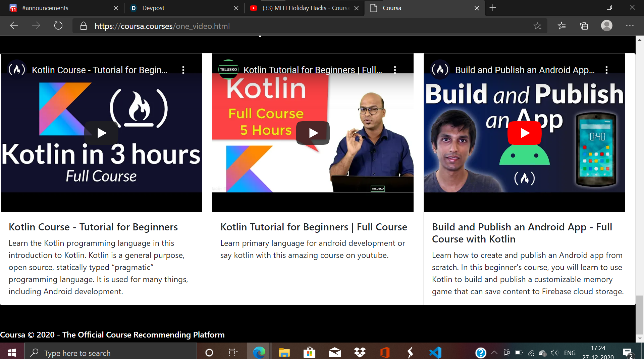Click the page vertical scrollbar thumb
Viewport: 644px width, 359px height.
pyautogui.click(x=640, y=315)
